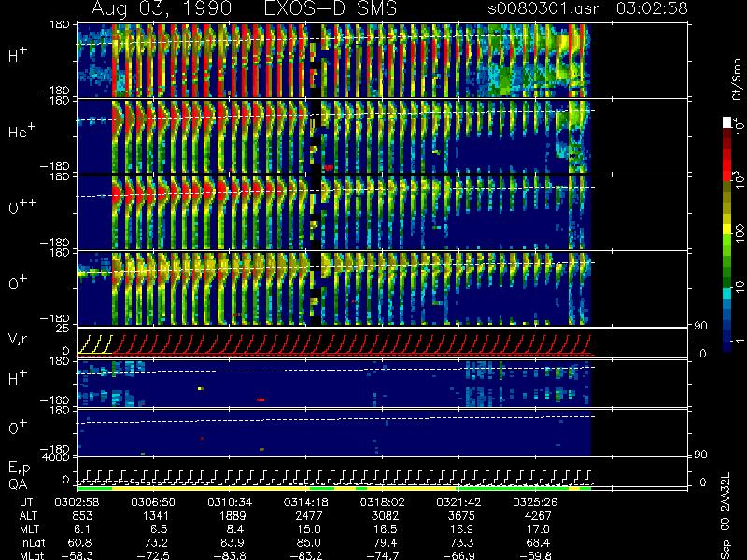Viewport: 747px width, 560px height.
Task: Click the altitude value "3082"
Action: pos(386,516)
